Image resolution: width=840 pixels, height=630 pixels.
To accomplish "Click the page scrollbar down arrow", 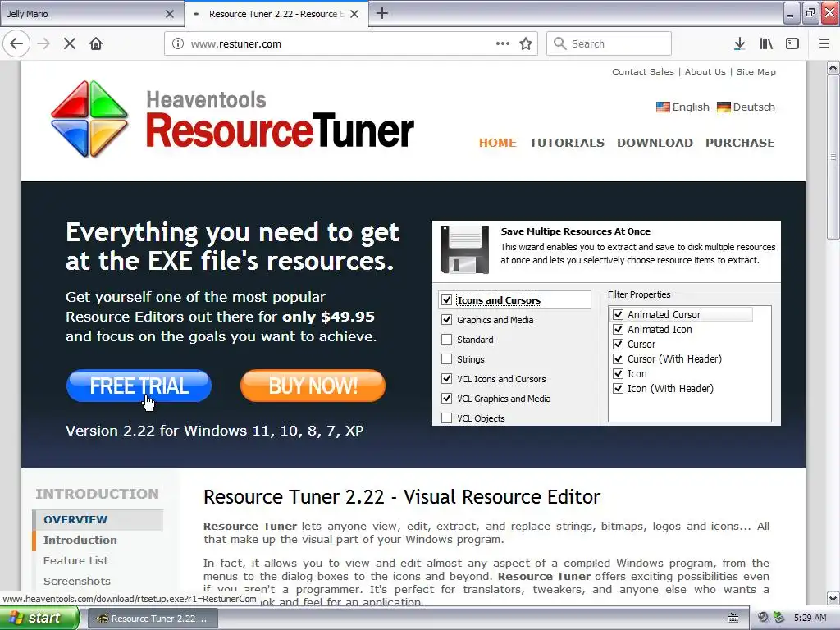I will pos(833,598).
